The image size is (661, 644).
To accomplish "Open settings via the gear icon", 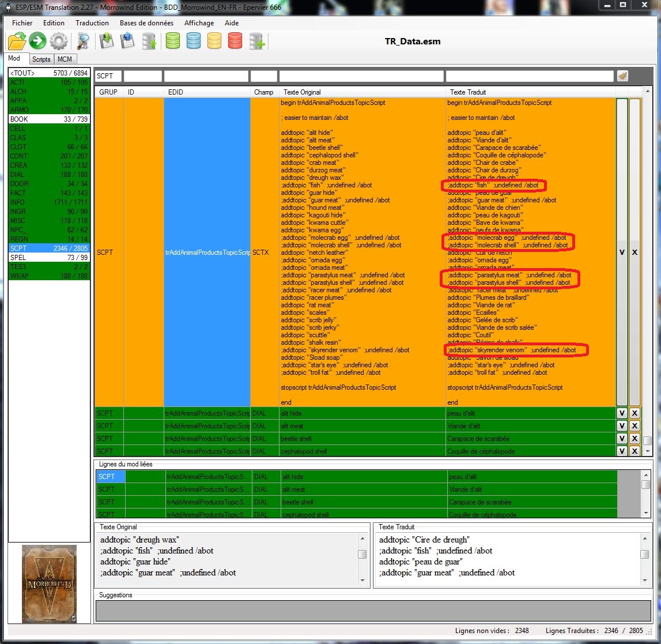I will point(59,42).
